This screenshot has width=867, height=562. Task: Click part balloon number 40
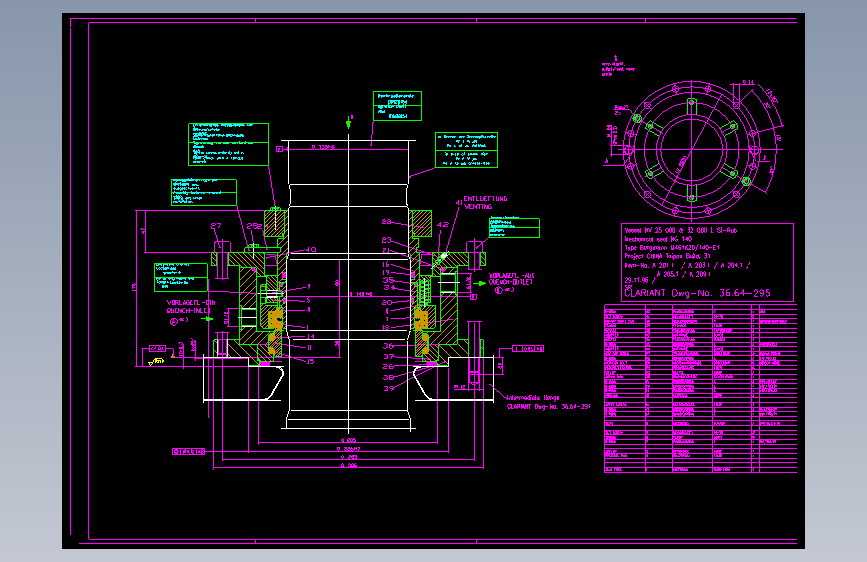click(311, 249)
